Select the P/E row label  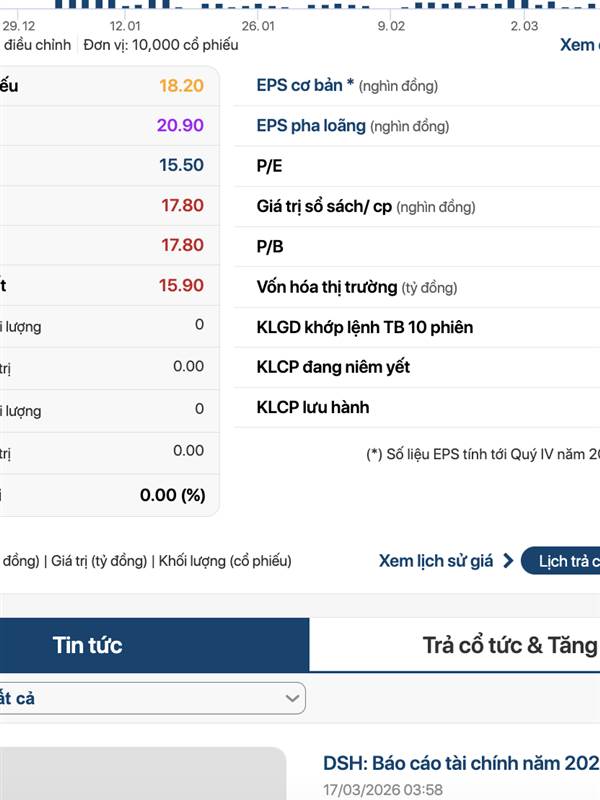[x=269, y=166]
